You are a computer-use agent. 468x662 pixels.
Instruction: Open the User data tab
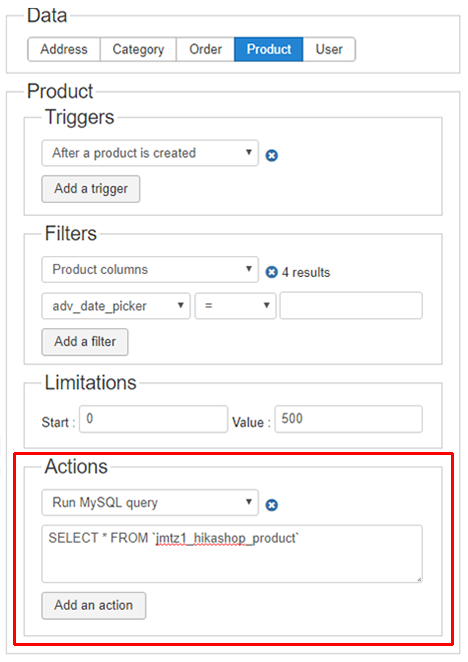[329, 49]
